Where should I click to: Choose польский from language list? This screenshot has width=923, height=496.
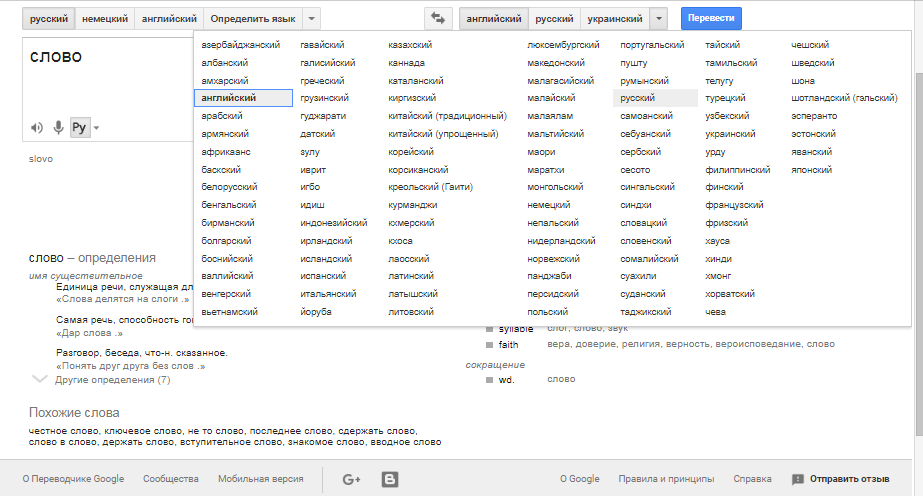[x=547, y=312]
